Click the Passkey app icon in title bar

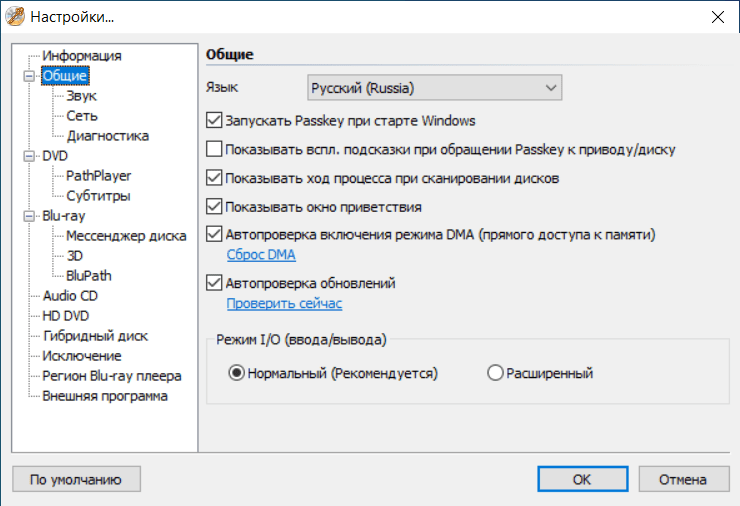(x=14, y=17)
